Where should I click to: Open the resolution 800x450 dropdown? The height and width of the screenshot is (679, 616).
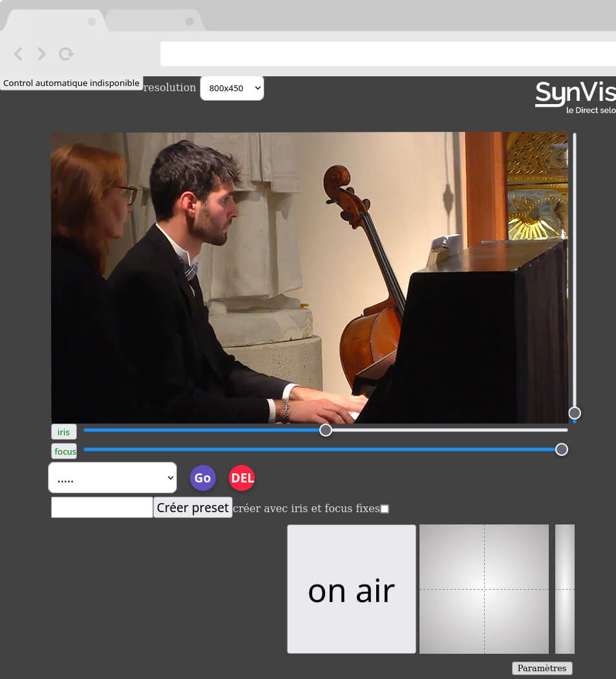[232, 89]
